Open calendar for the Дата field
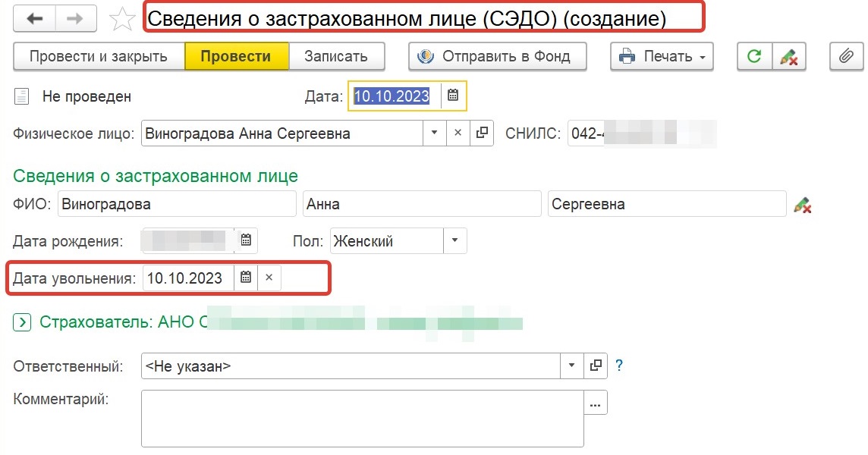This screenshot has height=455, width=868. coord(453,96)
